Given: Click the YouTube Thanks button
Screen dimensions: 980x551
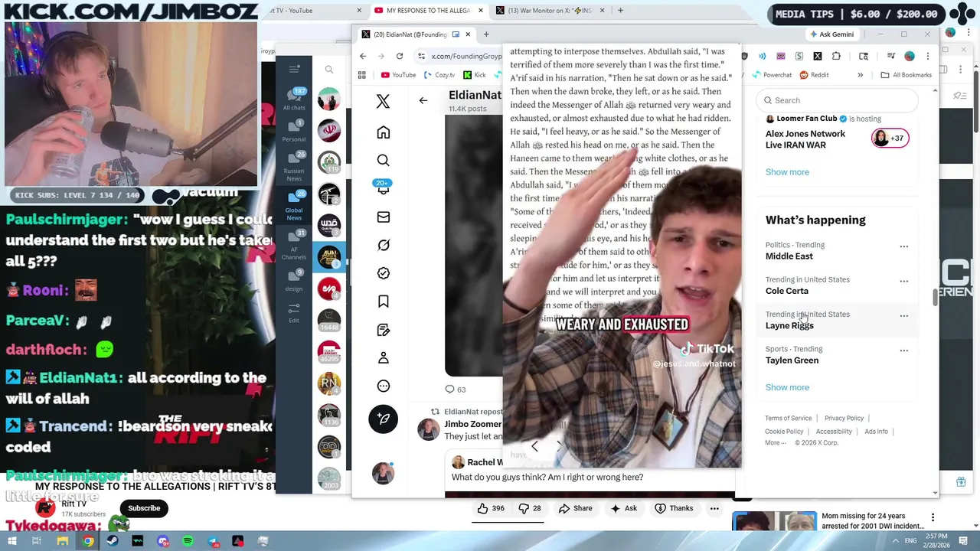Looking at the screenshot, I should (x=673, y=508).
